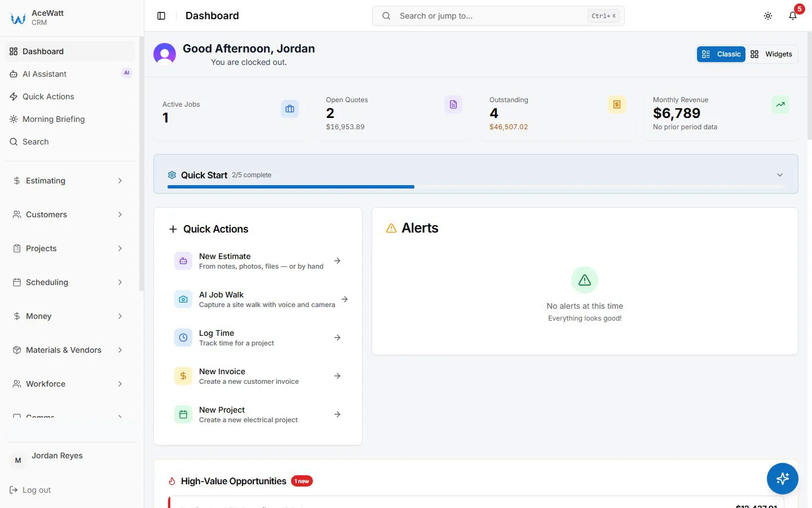Click the search magnifier icon in top bar
Viewport: 812px width, 508px height.
(x=386, y=16)
